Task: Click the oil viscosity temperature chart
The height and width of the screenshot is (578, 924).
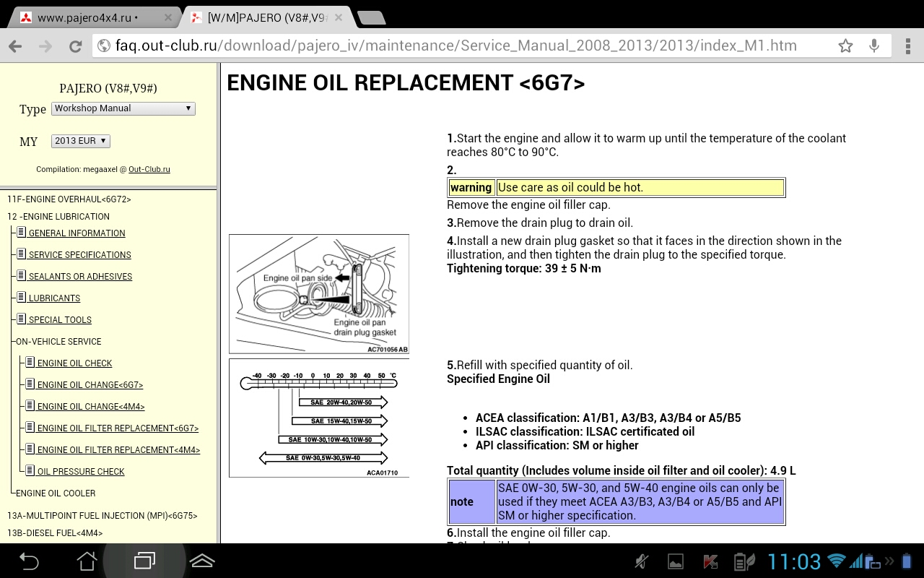Action: [x=318, y=418]
